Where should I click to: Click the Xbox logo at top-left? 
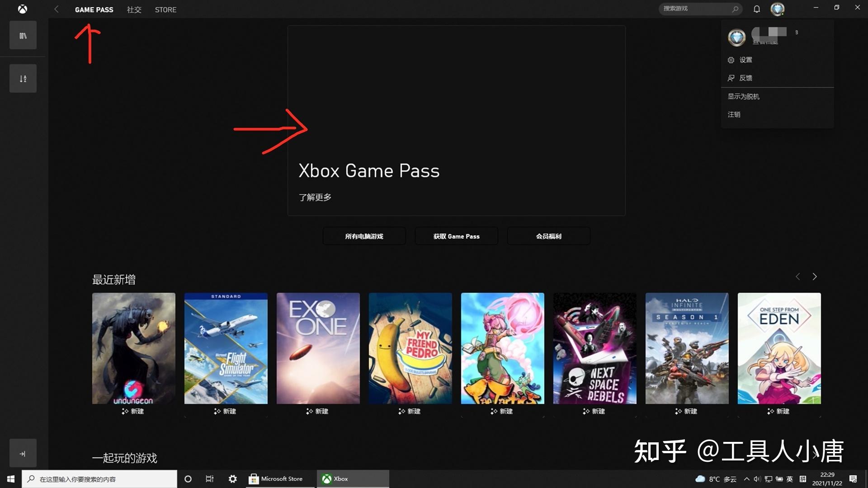[22, 9]
